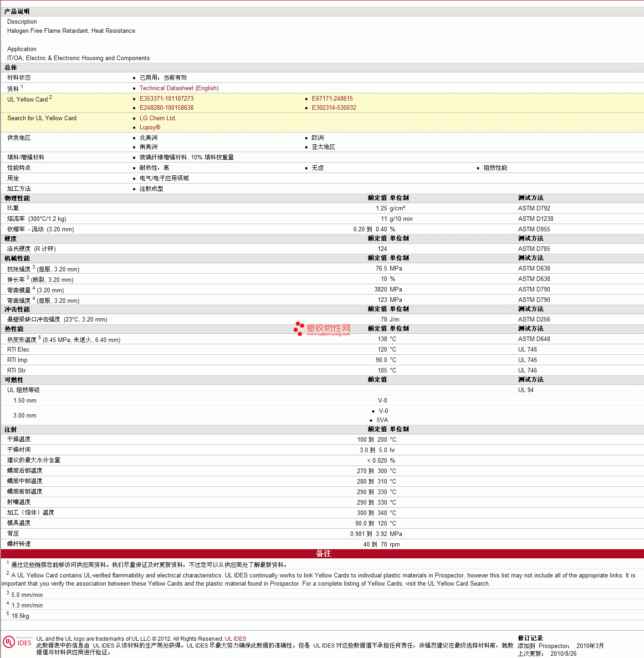Screen dimensions: 644x658
Task: Select the drying time '3.0 到 5.0 hr'
Action: tap(378, 450)
